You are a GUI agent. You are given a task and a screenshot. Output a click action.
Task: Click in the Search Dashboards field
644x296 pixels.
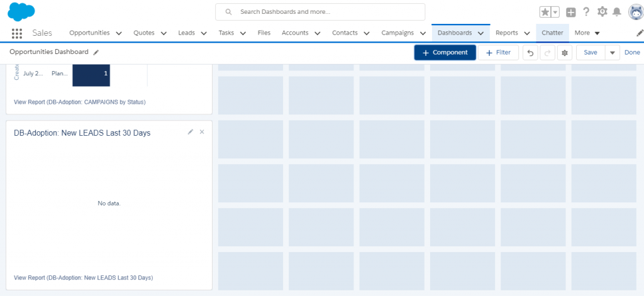pos(320,12)
